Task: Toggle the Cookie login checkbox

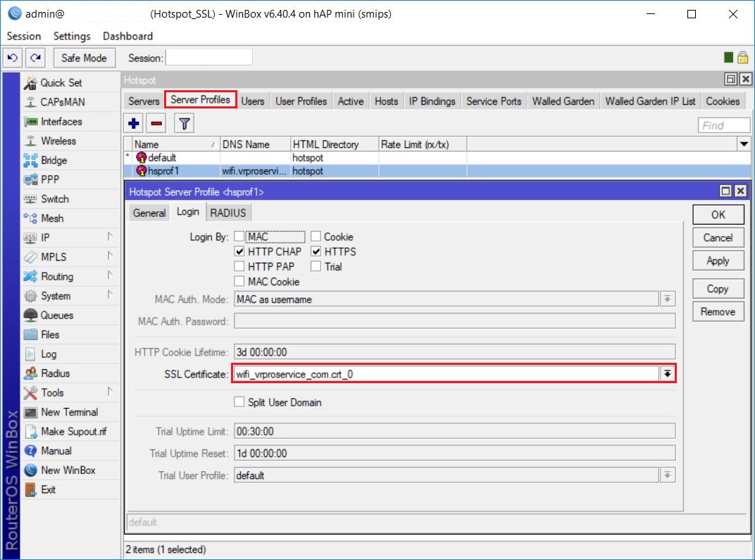Action: [316, 237]
